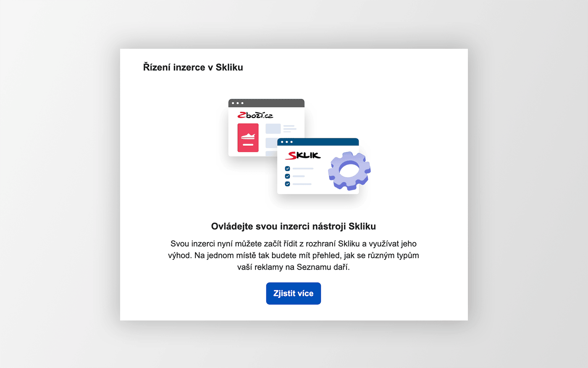Image resolution: width=588 pixels, height=368 pixels.
Task: Click text lines beside gray placeholder block
Action: pos(290,129)
